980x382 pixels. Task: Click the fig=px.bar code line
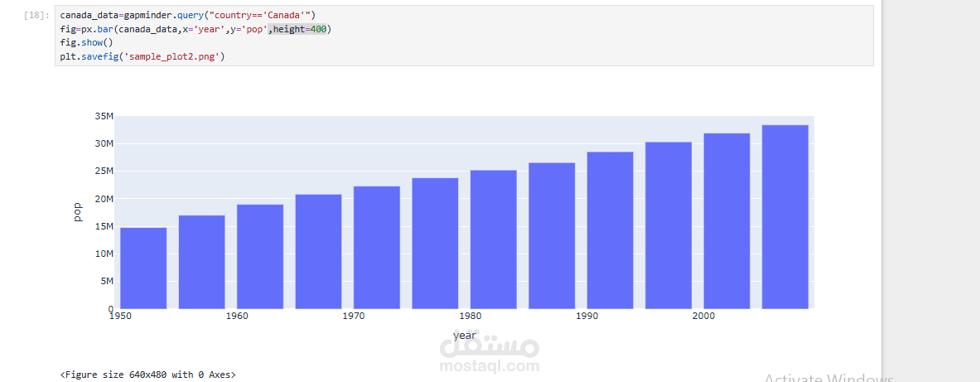pyautogui.click(x=196, y=29)
